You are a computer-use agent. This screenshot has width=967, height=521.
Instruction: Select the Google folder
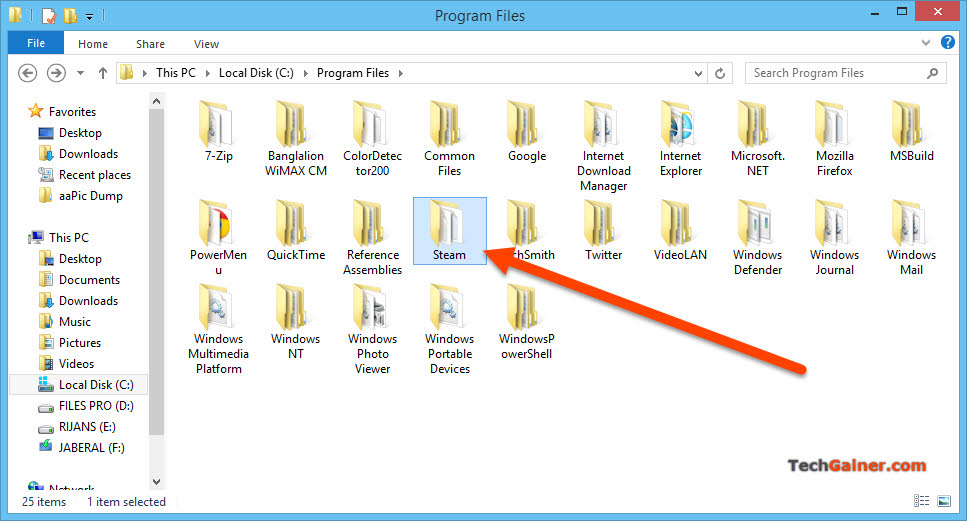tap(527, 131)
